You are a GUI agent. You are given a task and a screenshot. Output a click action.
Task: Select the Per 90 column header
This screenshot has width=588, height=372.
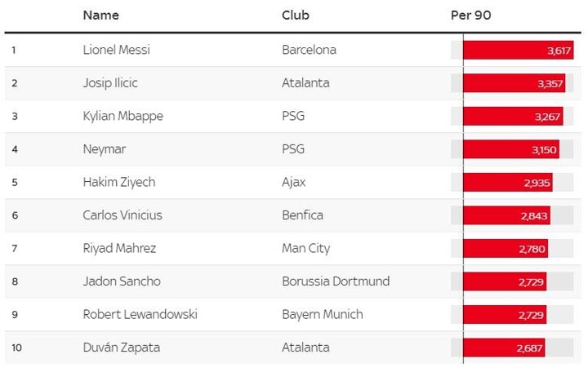pos(471,15)
